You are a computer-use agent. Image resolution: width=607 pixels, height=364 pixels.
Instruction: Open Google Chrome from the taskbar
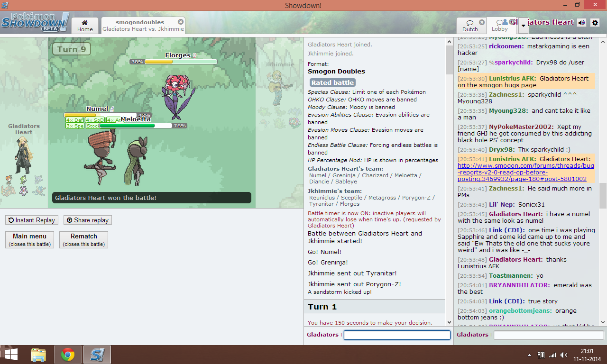pos(68,355)
